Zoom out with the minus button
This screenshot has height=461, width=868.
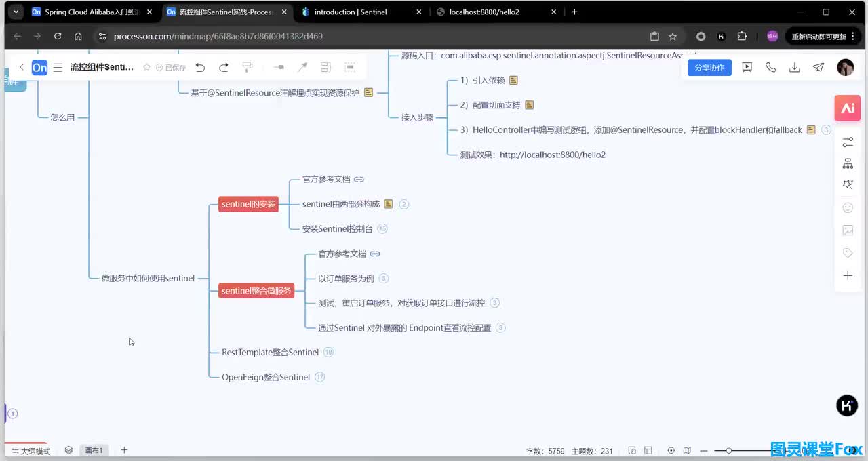(704, 450)
